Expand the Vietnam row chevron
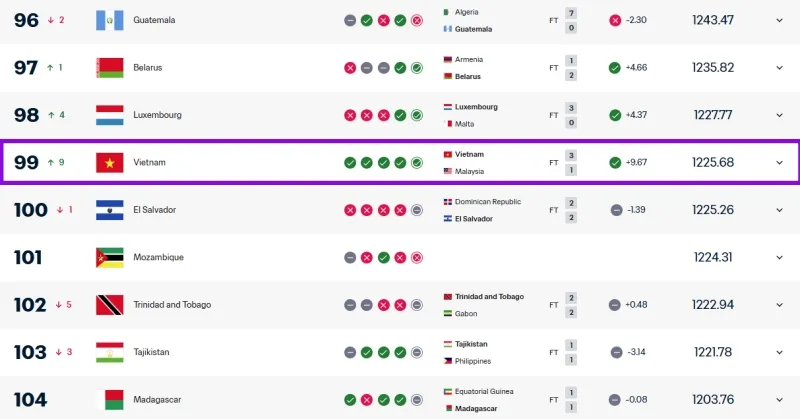This screenshot has height=419, width=800. click(x=779, y=163)
